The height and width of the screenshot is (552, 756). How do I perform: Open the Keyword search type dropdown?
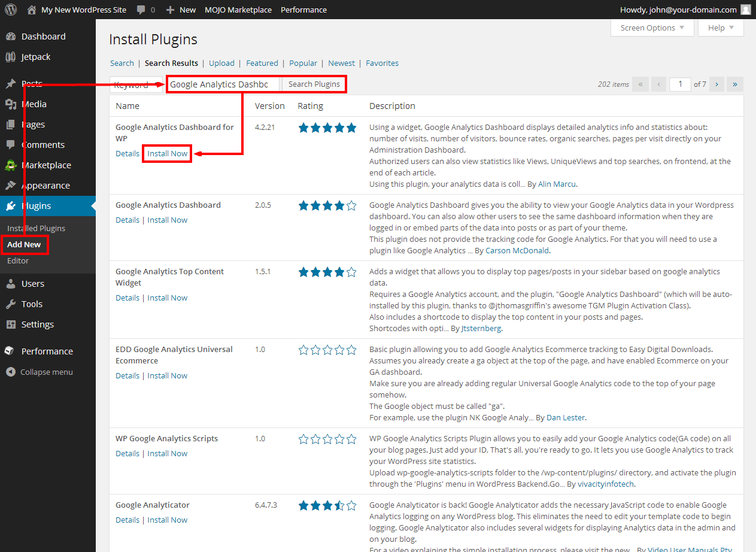coord(136,84)
